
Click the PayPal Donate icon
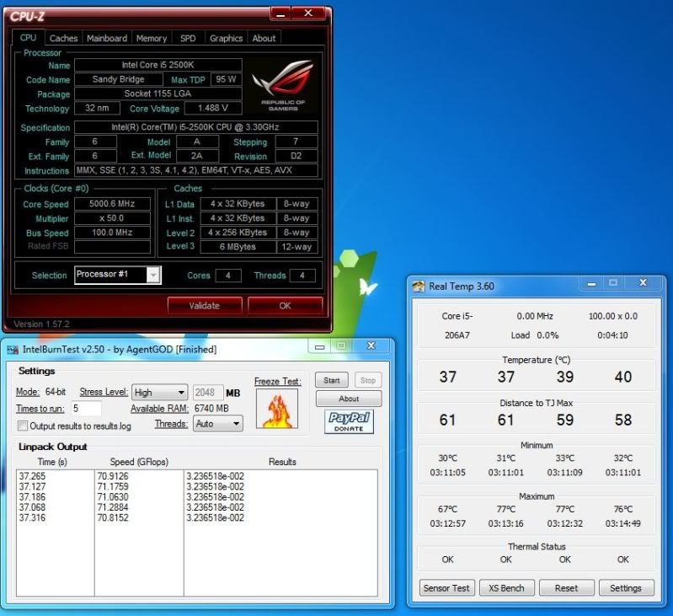point(349,420)
